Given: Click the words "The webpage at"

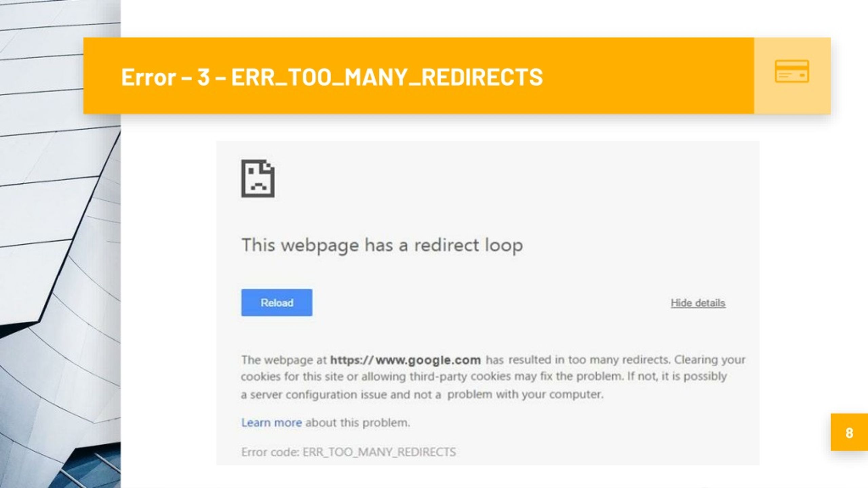Looking at the screenshot, I should click(284, 360).
